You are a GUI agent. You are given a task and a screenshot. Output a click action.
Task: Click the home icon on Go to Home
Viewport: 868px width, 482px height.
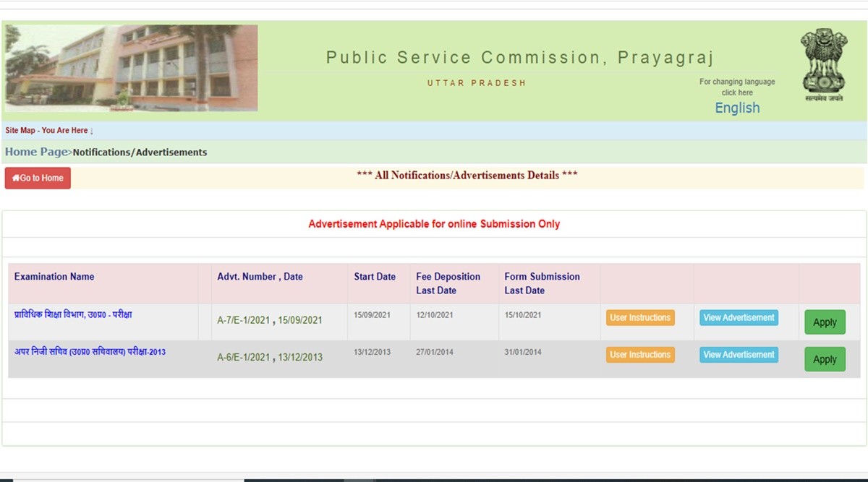[x=16, y=178]
